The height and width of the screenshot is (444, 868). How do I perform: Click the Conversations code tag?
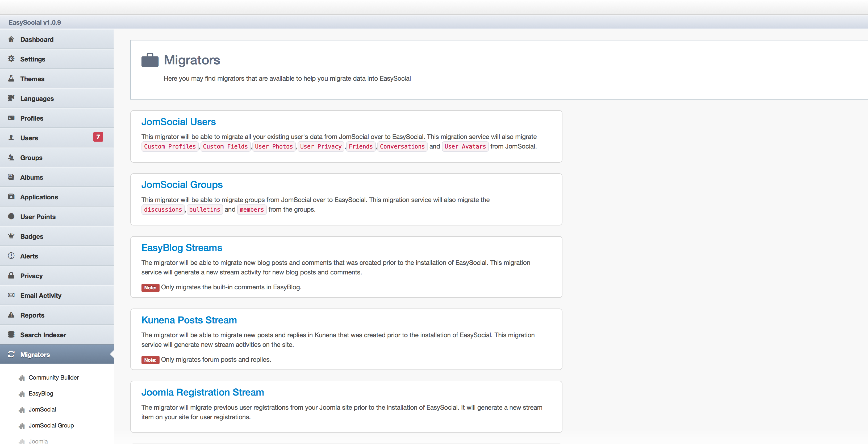click(402, 146)
